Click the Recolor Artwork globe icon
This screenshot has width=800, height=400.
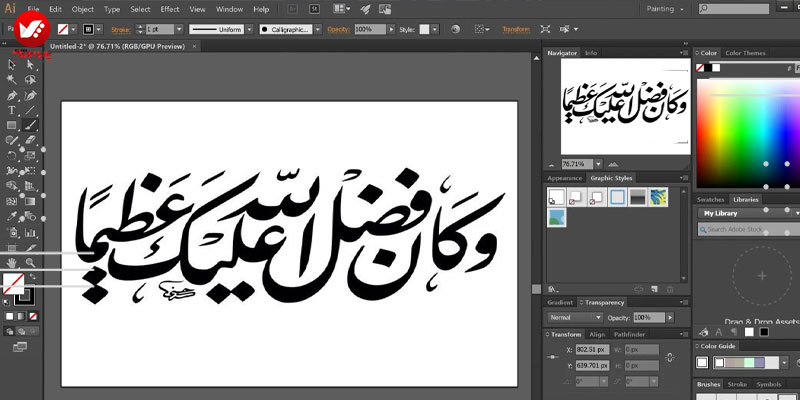(x=456, y=30)
